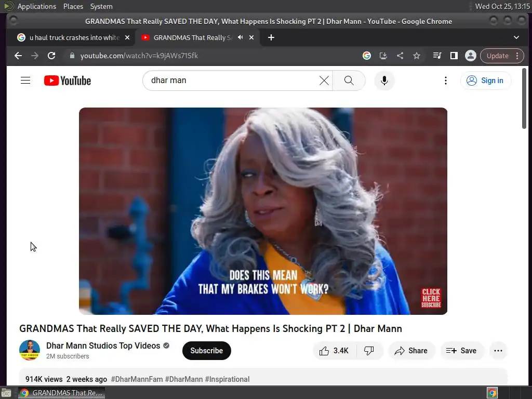Bookmark this page with the star

tap(417, 56)
